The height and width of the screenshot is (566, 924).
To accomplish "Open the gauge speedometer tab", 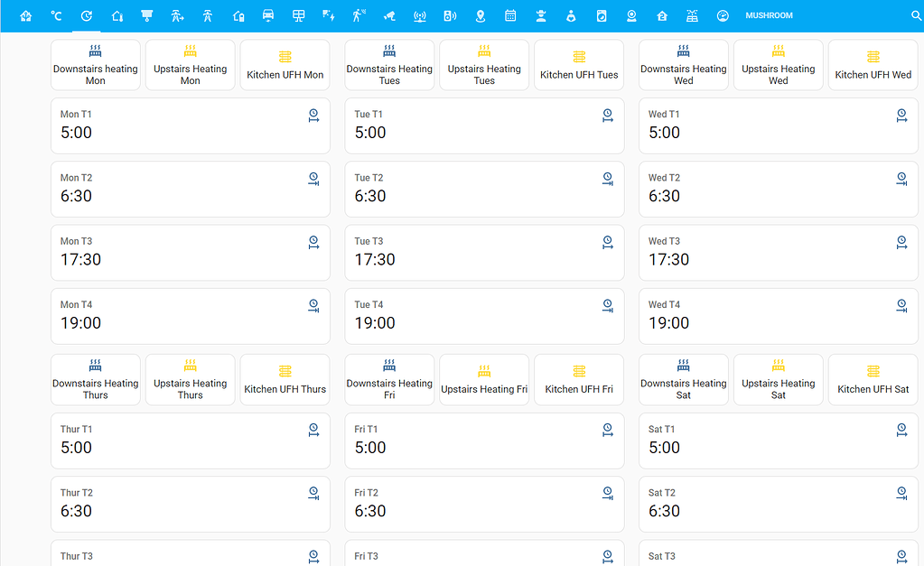I will point(723,16).
